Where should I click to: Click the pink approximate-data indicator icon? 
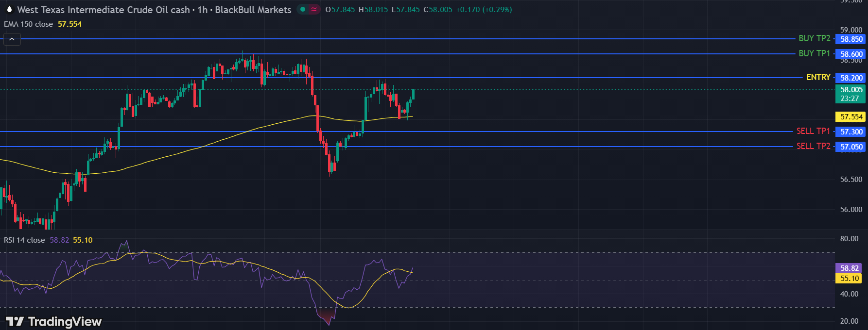point(314,9)
